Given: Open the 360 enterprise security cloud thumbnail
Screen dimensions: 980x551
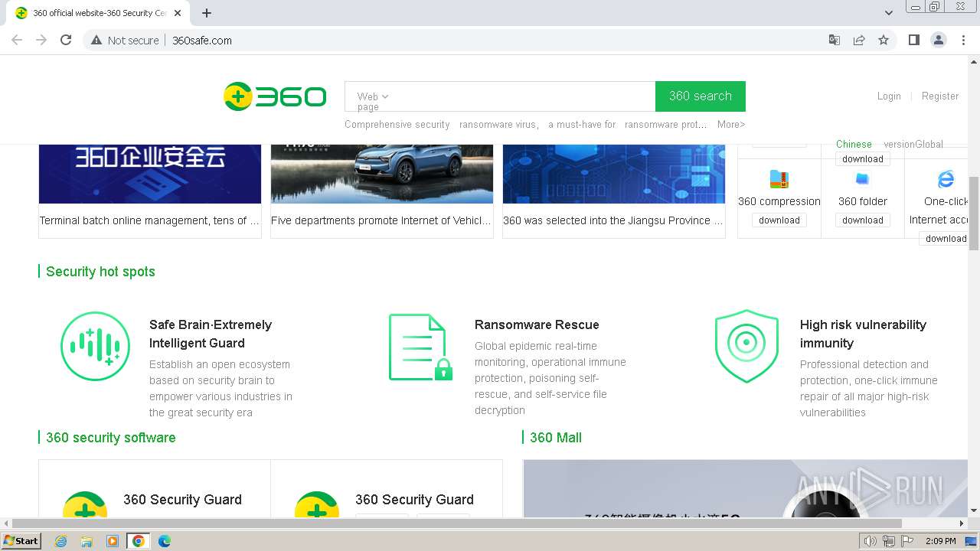Looking at the screenshot, I should point(150,174).
